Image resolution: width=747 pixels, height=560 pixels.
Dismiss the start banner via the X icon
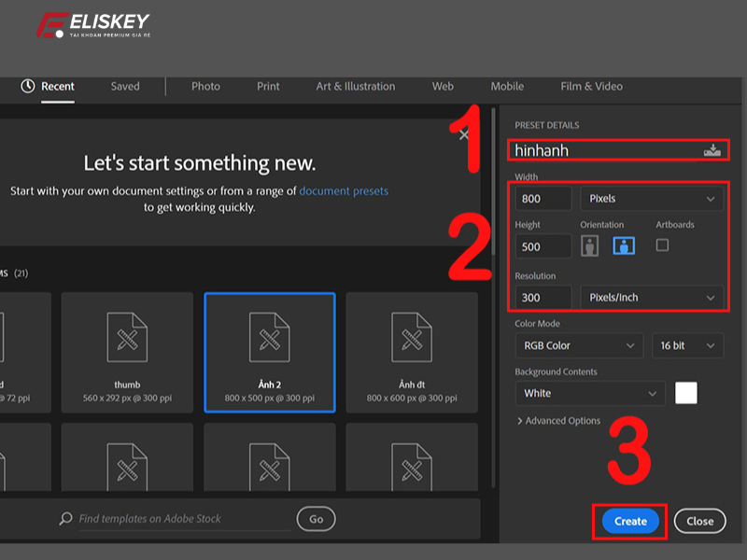pos(465,133)
